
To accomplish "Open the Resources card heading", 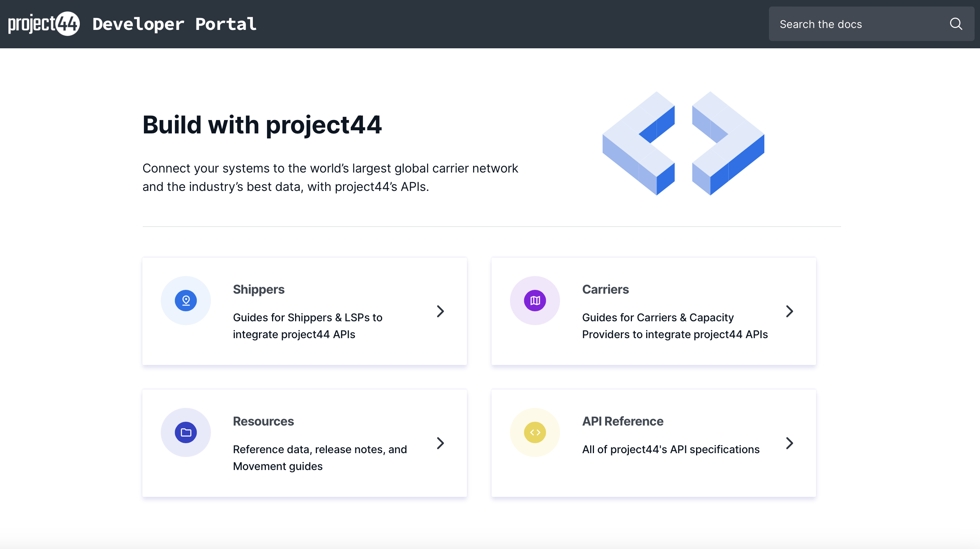I will (x=263, y=421).
